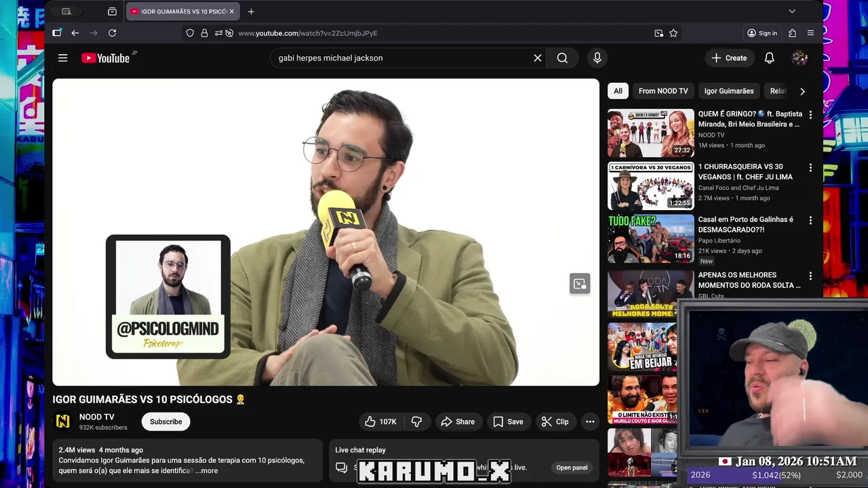Select the All filter chip

click(618, 91)
